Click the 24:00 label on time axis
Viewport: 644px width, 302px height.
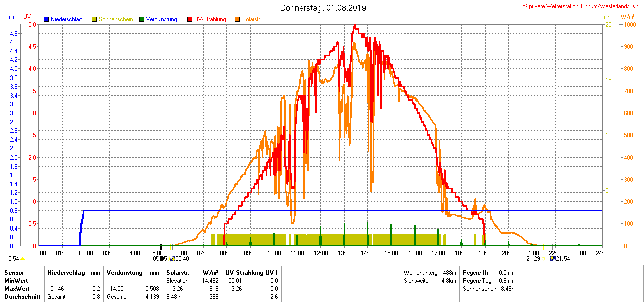pos(603,253)
